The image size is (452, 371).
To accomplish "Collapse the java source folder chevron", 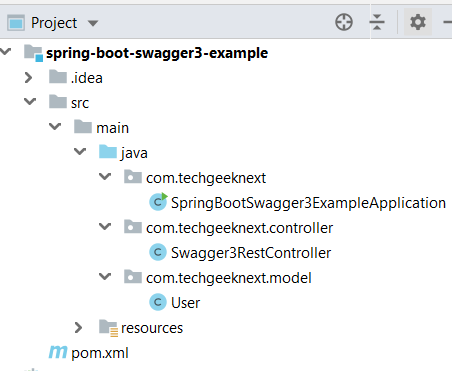I will pos(80,151).
